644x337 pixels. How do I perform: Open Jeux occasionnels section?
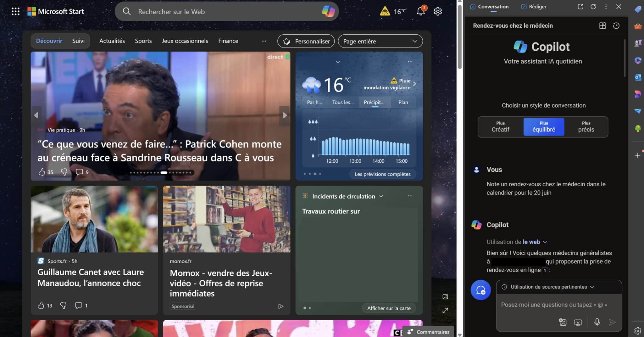pos(185,41)
